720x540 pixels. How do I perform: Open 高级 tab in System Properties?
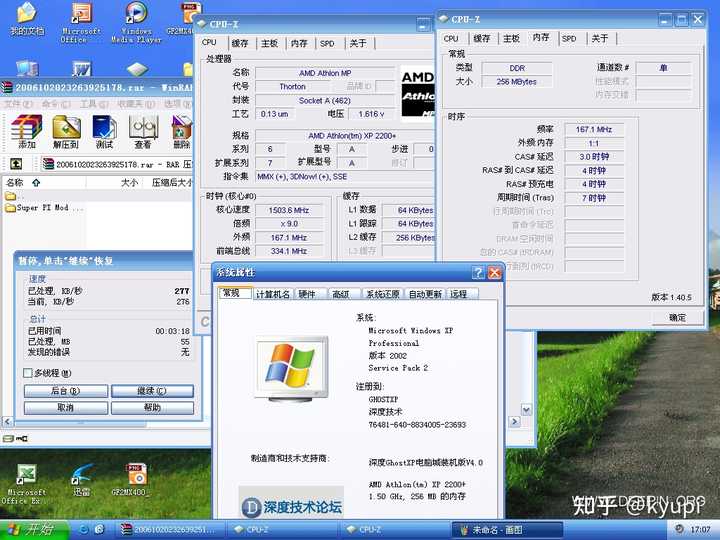[x=341, y=294]
